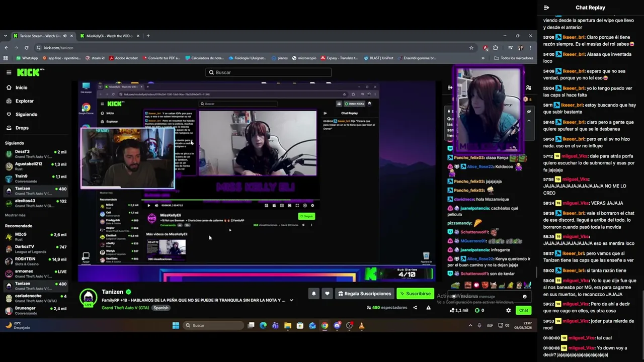This screenshot has width=644, height=362.
Task: Click the Grand Theft Auto V category link
Action: 125,308
